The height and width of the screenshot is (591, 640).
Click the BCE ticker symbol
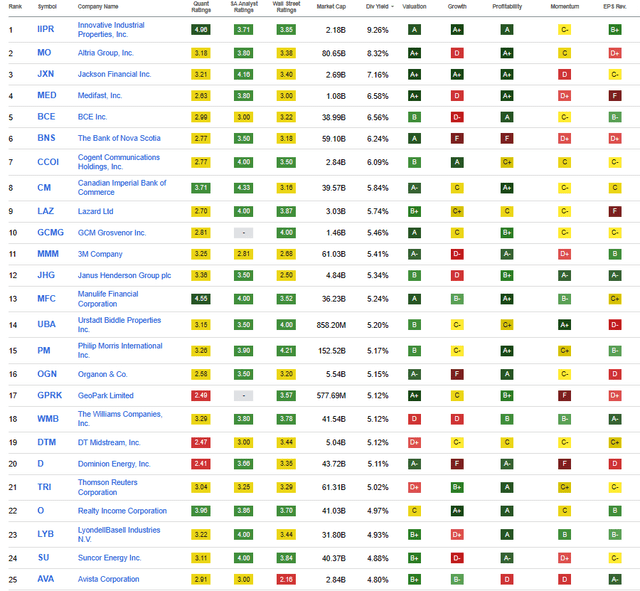(x=46, y=117)
